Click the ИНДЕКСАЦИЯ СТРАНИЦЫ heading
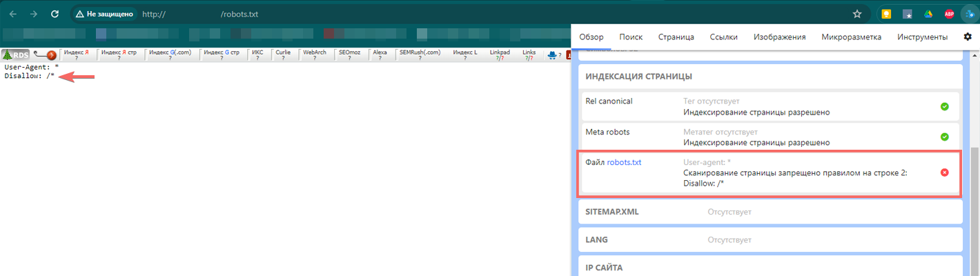Screen dimensions: 980x276 click(x=638, y=77)
